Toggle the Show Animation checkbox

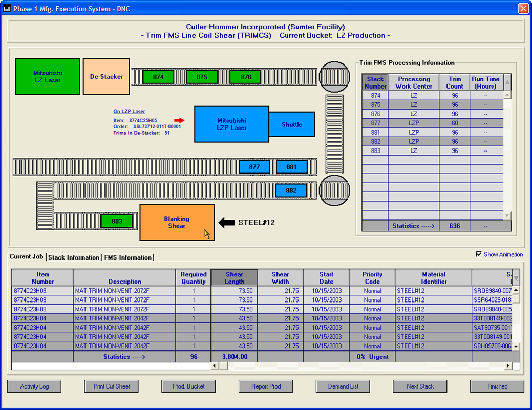click(x=479, y=254)
